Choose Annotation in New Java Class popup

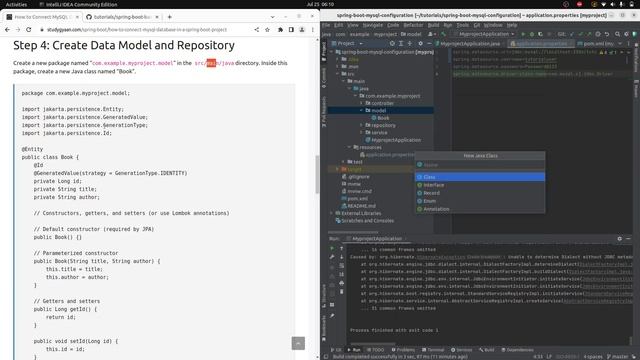[x=480, y=209]
